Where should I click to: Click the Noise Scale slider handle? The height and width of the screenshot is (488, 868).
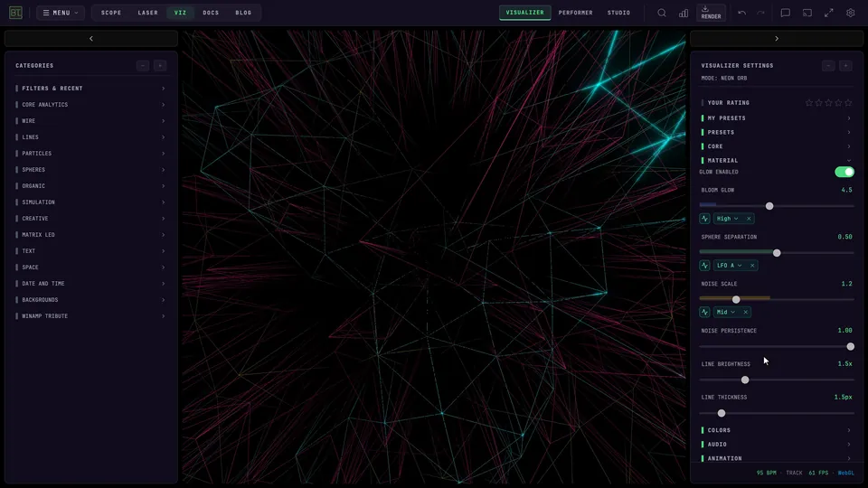click(736, 299)
